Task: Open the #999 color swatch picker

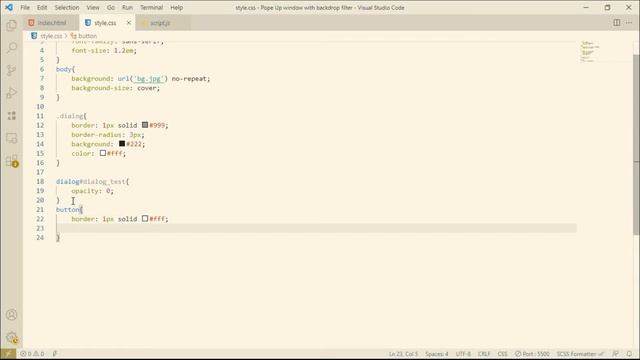Action: click(x=145, y=125)
